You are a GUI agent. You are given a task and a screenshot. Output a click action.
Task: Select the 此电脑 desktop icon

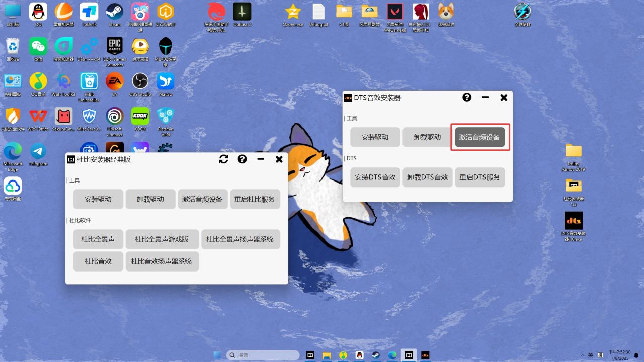(13, 15)
